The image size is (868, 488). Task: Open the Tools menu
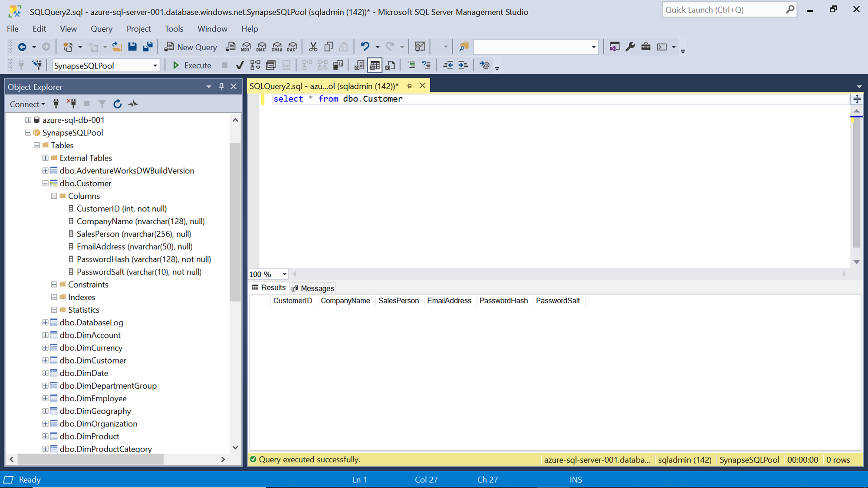(174, 29)
